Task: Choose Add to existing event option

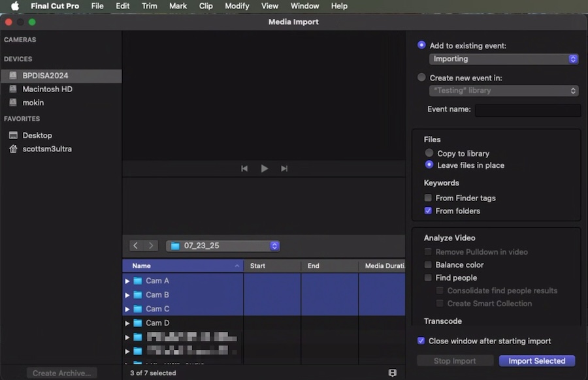Action: [x=421, y=45]
